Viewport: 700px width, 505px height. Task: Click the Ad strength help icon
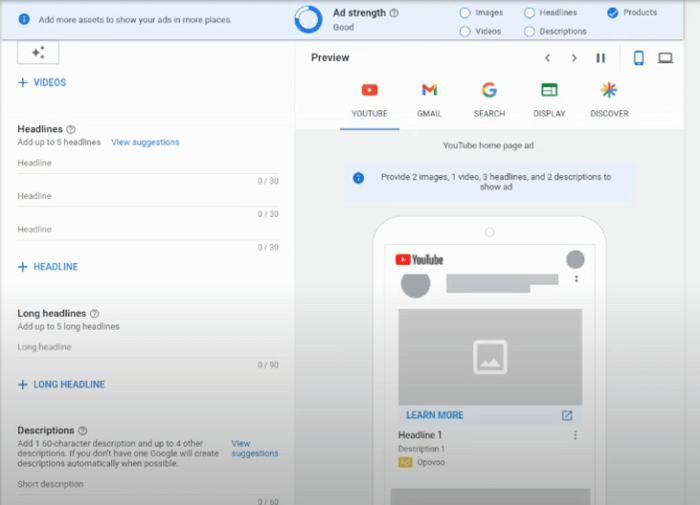click(x=394, y=13)
